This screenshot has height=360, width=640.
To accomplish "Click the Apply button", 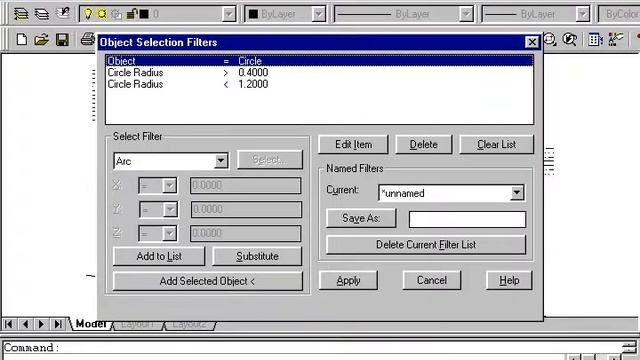I will [348, 280].
